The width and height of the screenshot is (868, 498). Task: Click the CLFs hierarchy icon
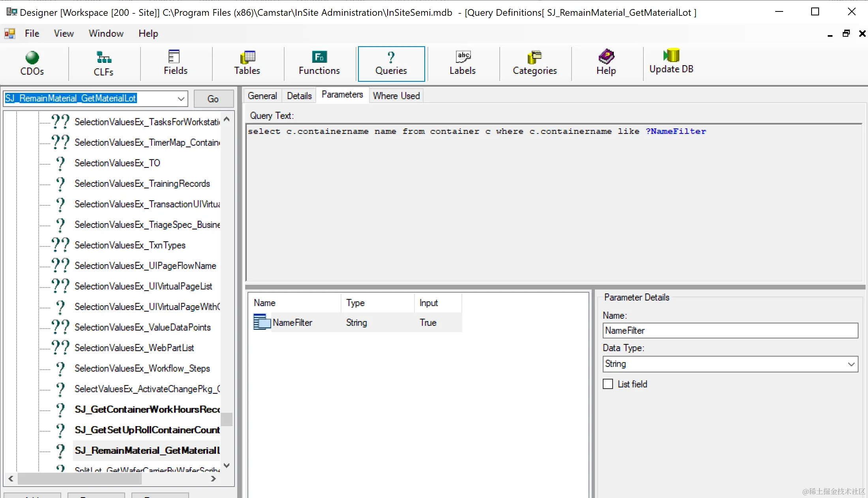click(103, 63)
